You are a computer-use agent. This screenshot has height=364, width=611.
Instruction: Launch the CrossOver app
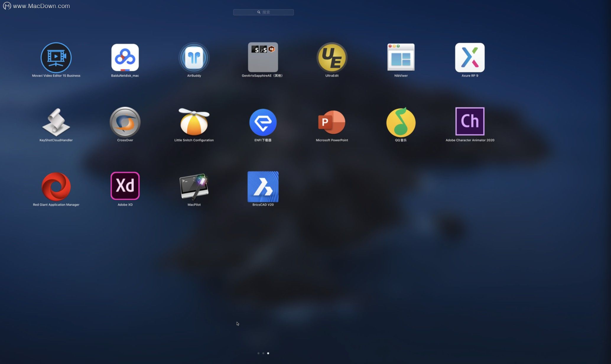[125, 122]
